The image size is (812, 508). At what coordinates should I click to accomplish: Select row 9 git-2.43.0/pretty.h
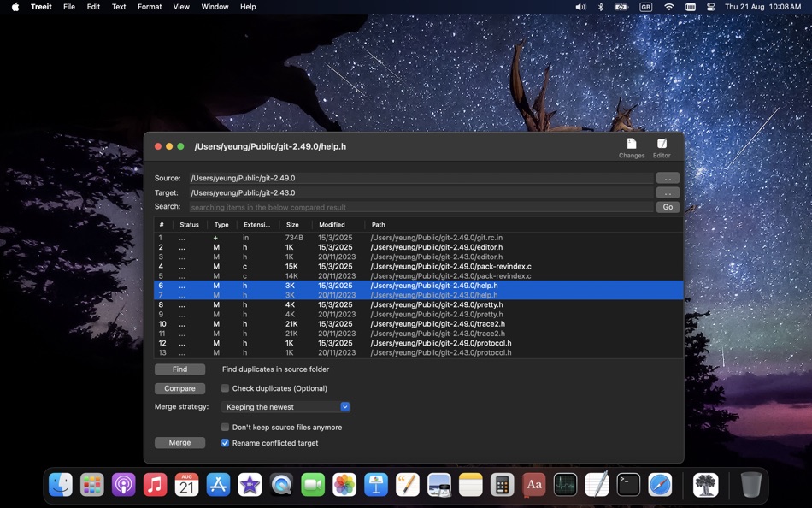pyautogui.click(x=419, y=314)
